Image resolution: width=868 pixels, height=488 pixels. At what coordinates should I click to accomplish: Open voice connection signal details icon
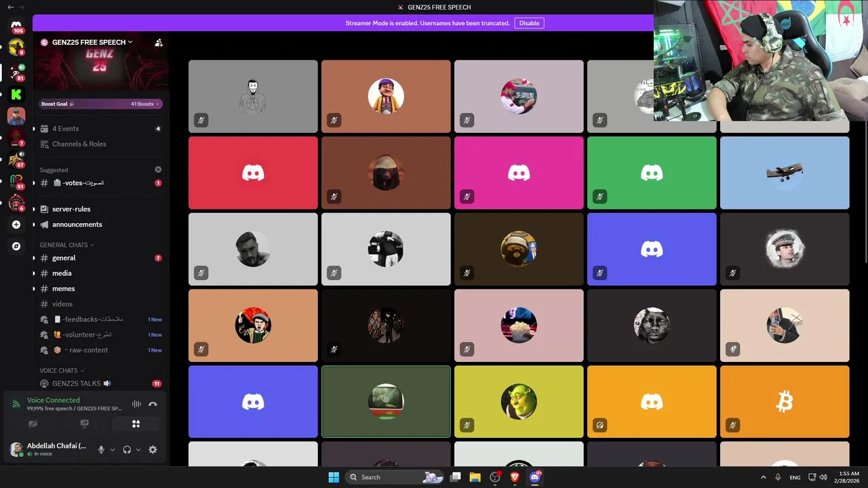coord(16,404)
